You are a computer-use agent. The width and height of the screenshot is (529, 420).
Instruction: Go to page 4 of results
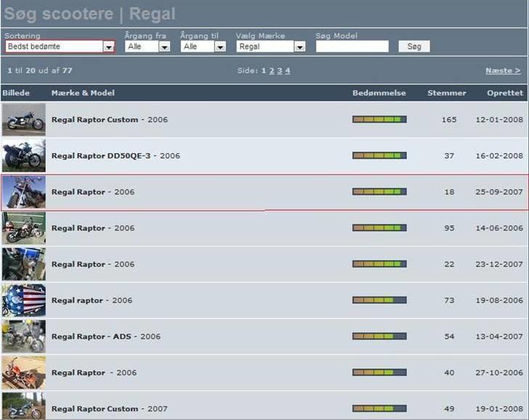(288, 70)
